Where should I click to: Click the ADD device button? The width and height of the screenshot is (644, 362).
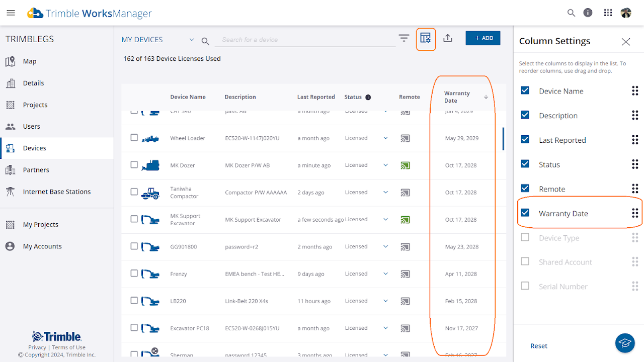[483, 38]
